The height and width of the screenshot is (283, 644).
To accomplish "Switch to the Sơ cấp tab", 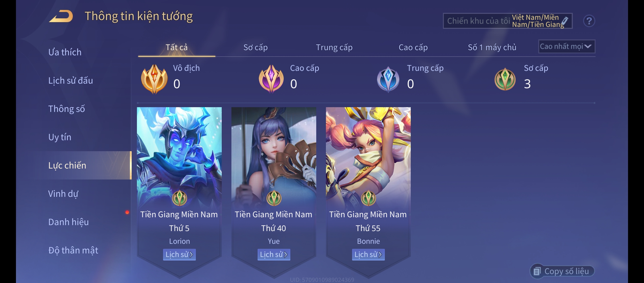I will (x=256, y=47).
